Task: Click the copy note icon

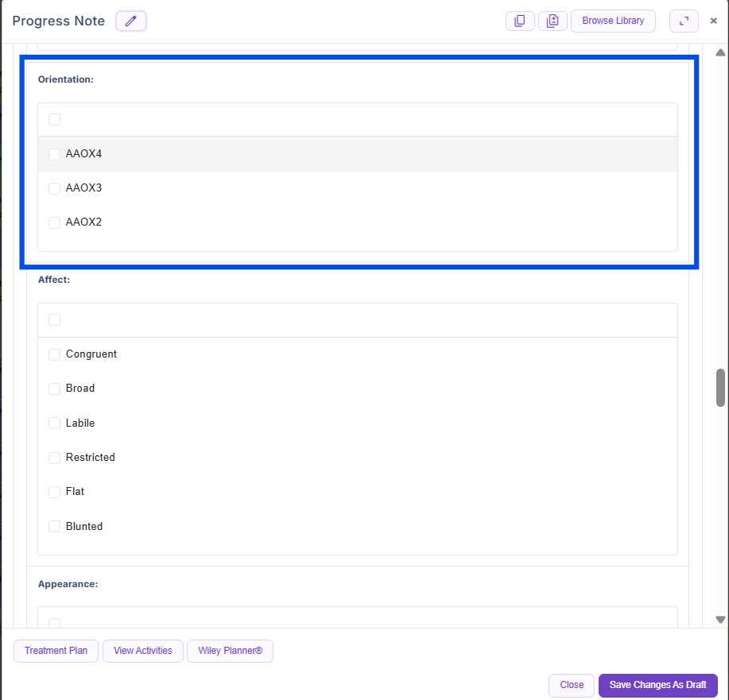Action: [x=520, y=21]
